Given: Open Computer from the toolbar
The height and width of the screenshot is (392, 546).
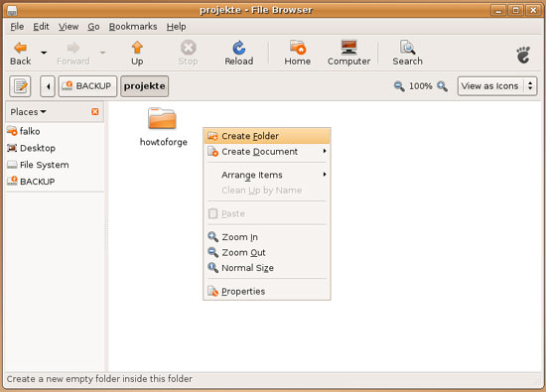Looking at the screenshot, I should coord(348,54).
